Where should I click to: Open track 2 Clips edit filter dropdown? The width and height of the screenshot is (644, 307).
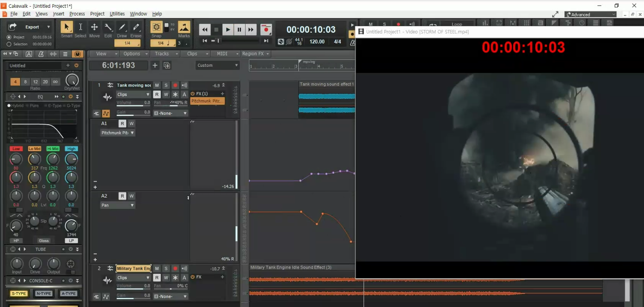(134, 277)
